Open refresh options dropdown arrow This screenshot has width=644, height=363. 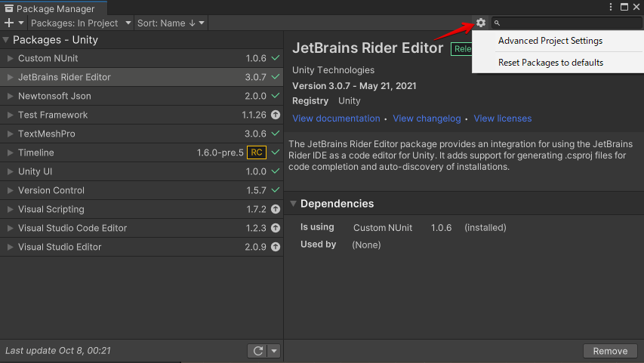tap(274, 351)
